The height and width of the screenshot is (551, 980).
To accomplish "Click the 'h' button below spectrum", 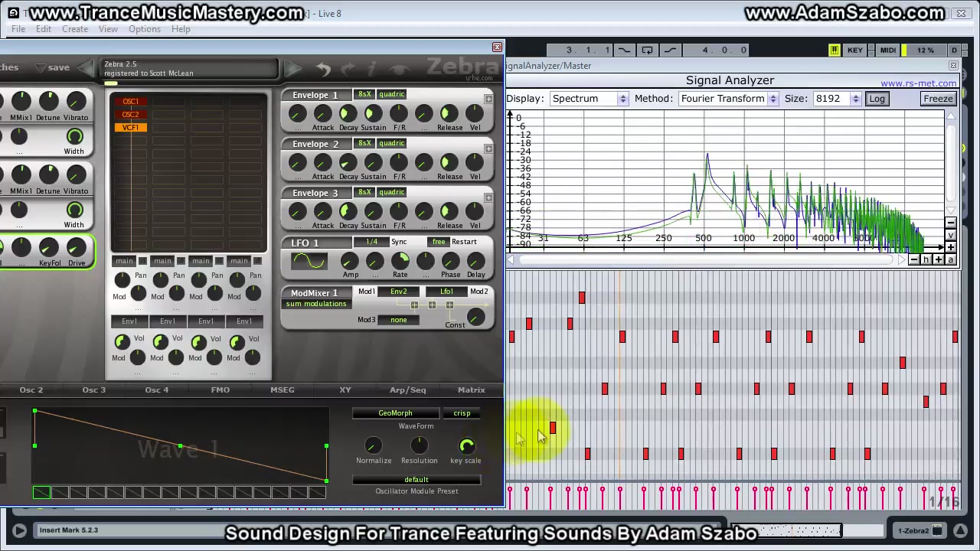I will [x=926, y=260].
